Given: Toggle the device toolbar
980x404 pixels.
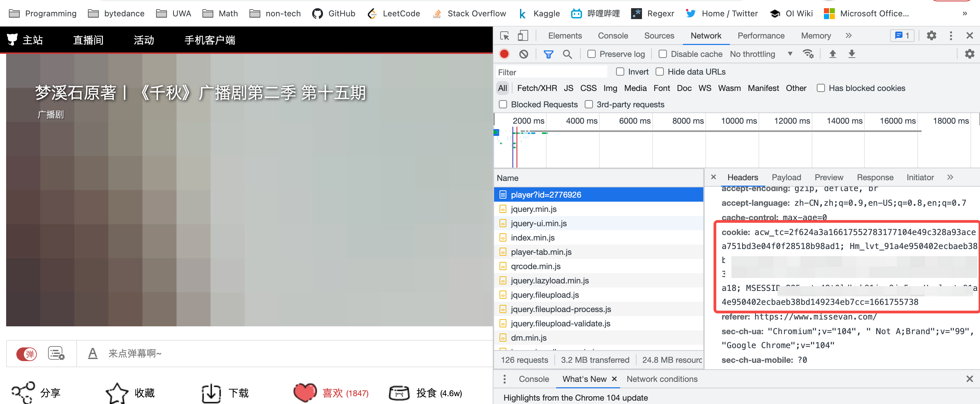Looking at the screenshot, I should pos(523,35).
